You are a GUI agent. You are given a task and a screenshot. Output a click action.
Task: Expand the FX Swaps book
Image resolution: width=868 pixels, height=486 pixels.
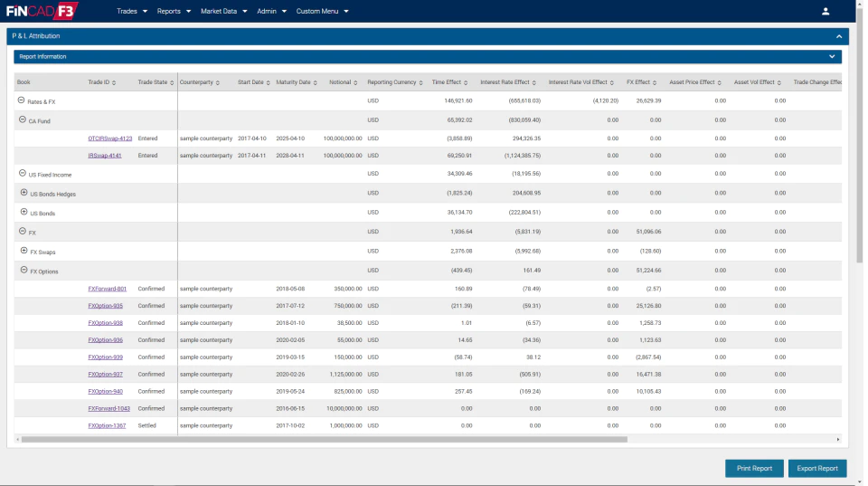24,251
